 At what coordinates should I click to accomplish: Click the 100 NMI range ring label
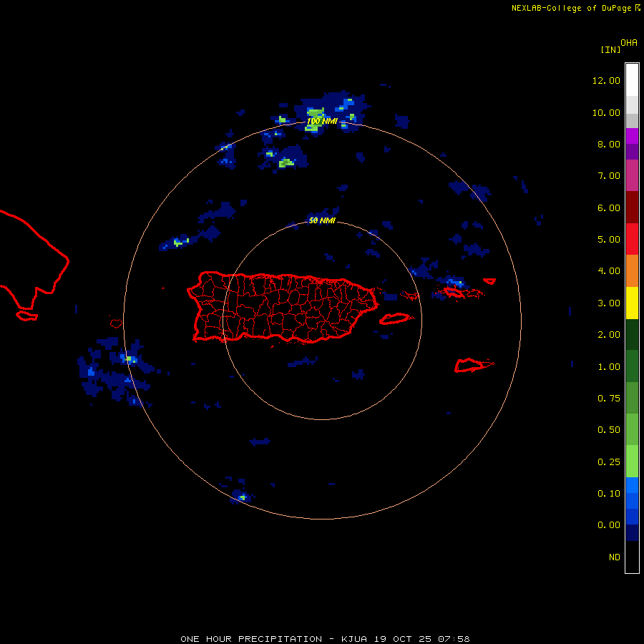coord(322,121)
